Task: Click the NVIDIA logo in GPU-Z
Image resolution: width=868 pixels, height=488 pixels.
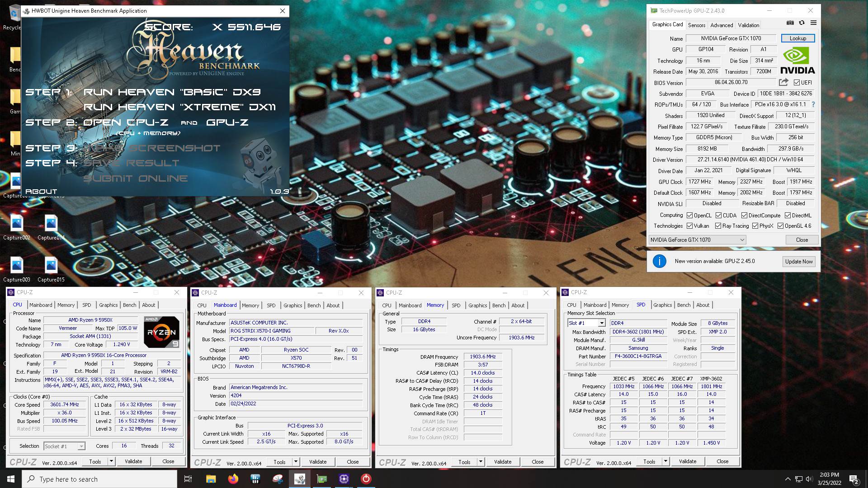Action: (797, 61)
